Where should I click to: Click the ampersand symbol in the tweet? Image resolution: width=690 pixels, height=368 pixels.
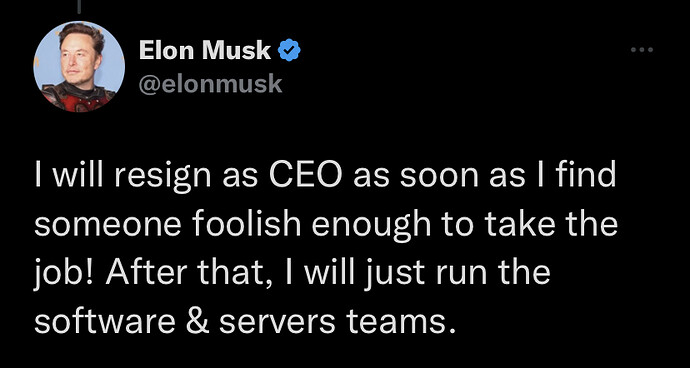(x=197, y=322)
